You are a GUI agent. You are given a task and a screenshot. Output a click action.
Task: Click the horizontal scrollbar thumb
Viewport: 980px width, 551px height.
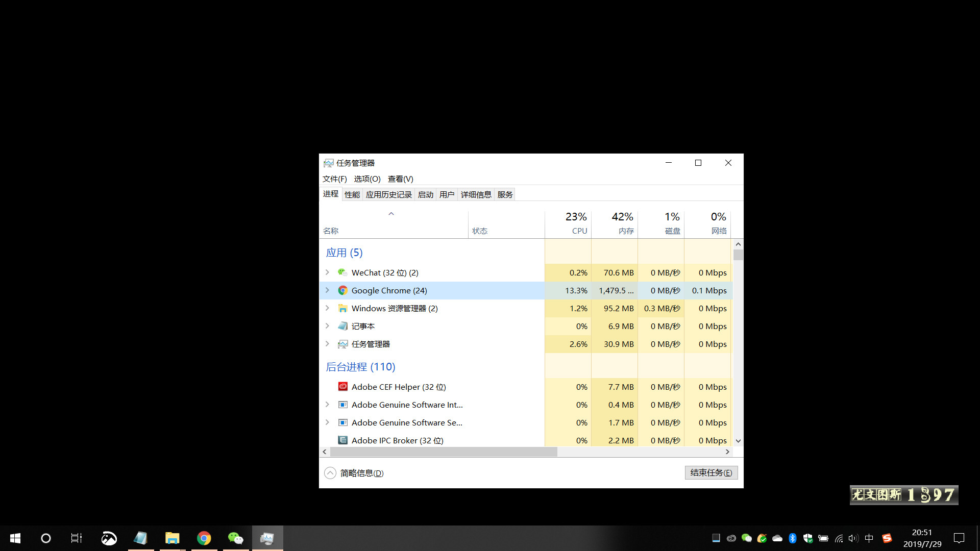click(443, 452)
